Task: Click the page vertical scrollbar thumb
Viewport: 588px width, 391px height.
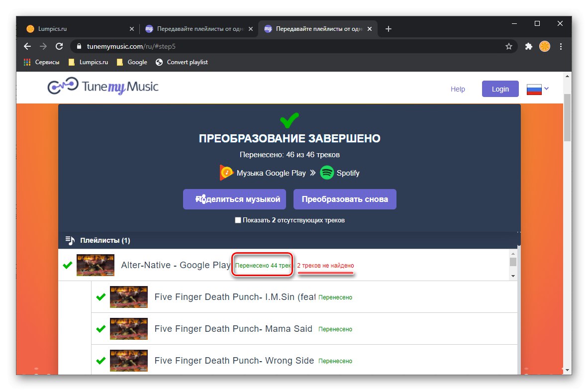Action: click(568, 117)
